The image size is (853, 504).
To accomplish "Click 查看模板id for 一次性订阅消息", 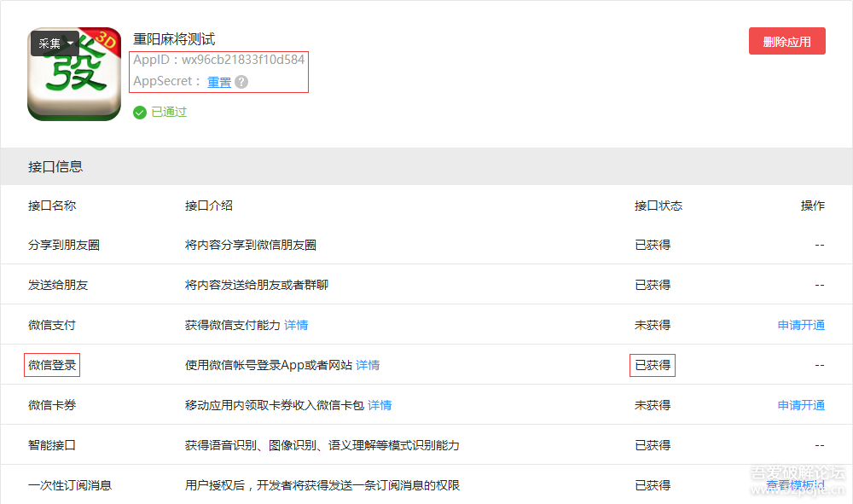I will pyautogui.click(x=795, y=485).
